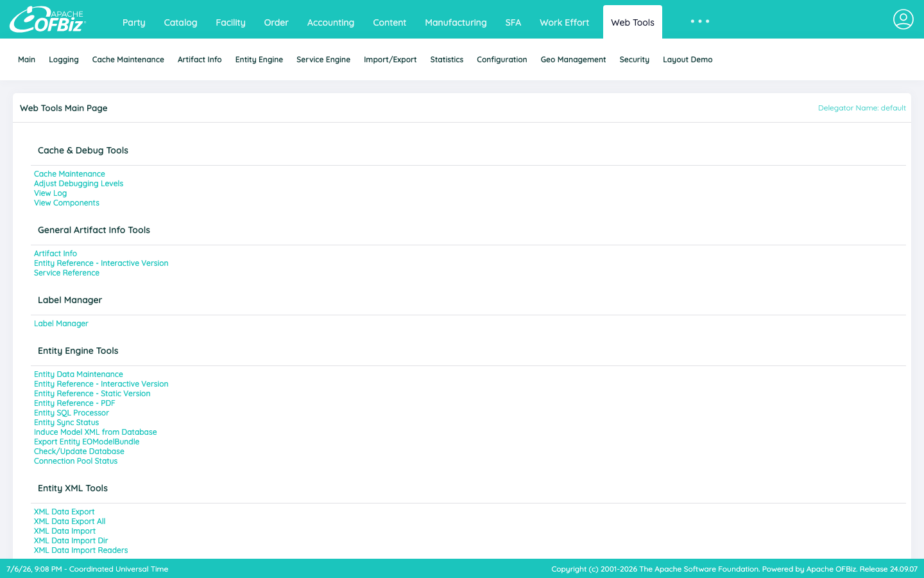
Task: Open the Connection Pool Status link
Action: pos(76,461)
